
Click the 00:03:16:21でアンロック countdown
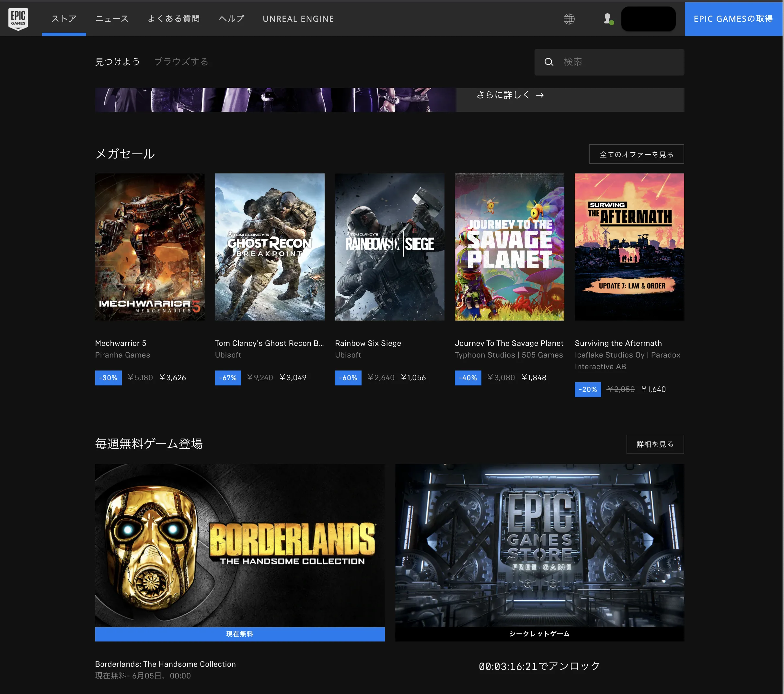coord(539,666)
